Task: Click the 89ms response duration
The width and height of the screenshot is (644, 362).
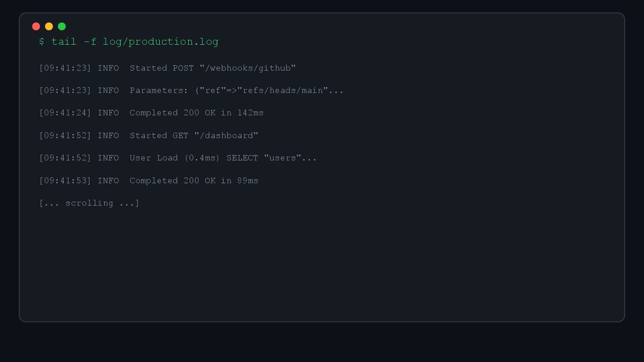Action: (x=248, y=181)
